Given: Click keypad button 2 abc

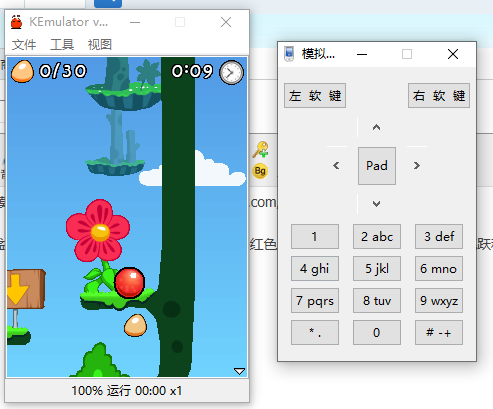Looking at the screenshot, I should [377, 236].
